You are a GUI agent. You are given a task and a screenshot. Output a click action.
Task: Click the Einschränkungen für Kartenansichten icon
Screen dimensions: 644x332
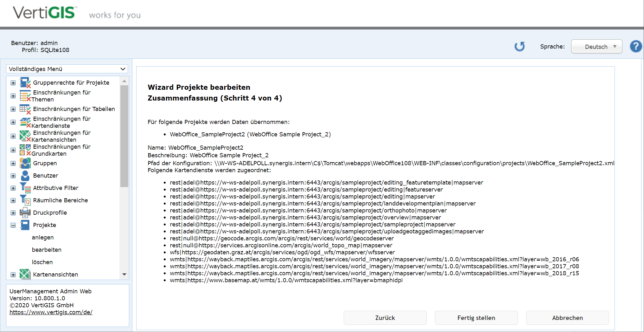point(25,136)
